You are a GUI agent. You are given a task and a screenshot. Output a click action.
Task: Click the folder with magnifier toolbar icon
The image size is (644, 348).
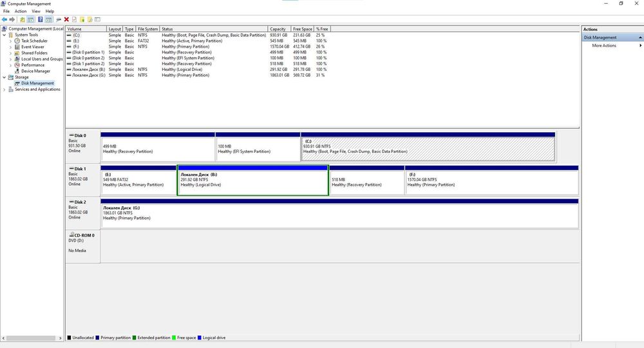click(x=90, y=19)
